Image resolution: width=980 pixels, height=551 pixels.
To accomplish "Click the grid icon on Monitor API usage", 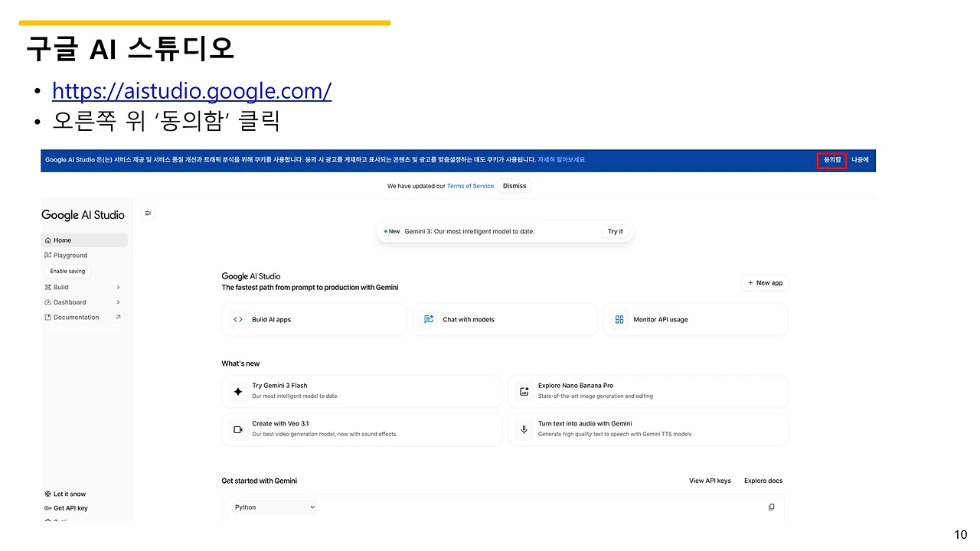I will pyautogui.click(x=619, y=320).
